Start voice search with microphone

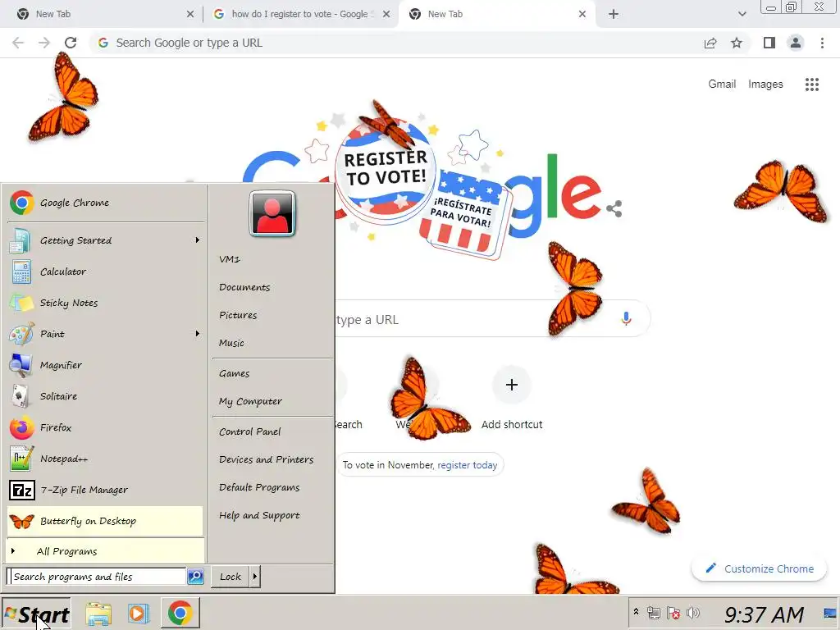626,319
